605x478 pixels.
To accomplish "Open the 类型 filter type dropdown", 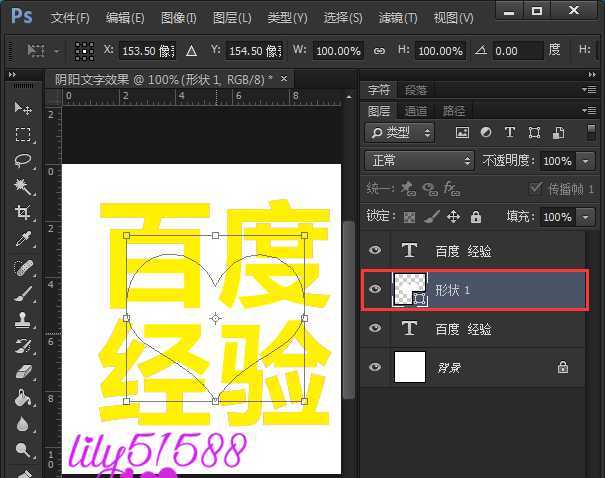I will [400, 132].
